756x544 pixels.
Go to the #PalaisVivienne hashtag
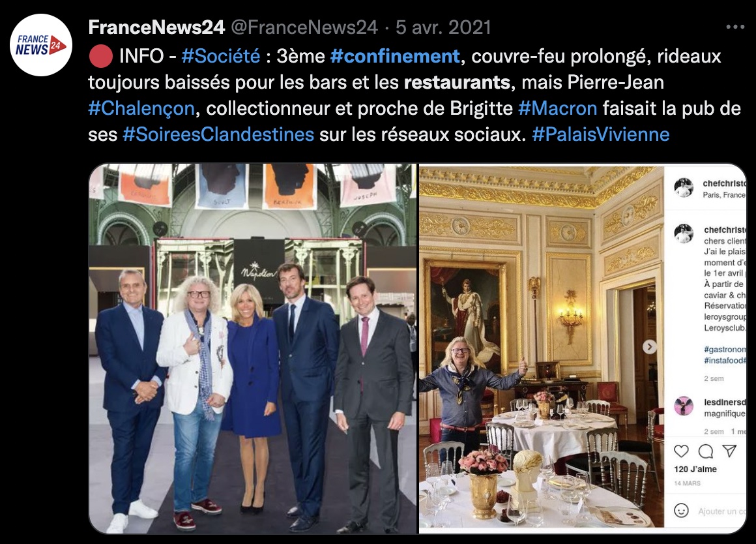point(601,134)
